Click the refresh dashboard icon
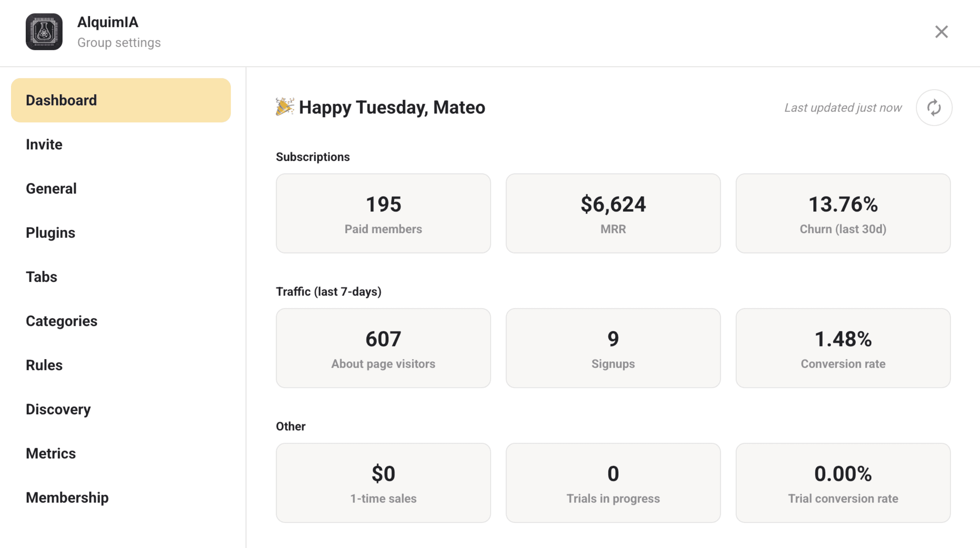 pyautogui.click(x=933, y=108)
